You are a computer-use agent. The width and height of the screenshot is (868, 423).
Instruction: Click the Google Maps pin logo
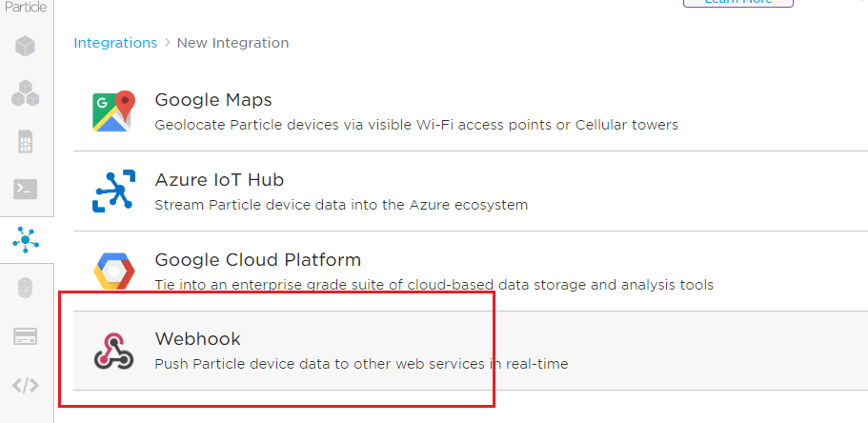pyautogui.click(x=112, y=111)
